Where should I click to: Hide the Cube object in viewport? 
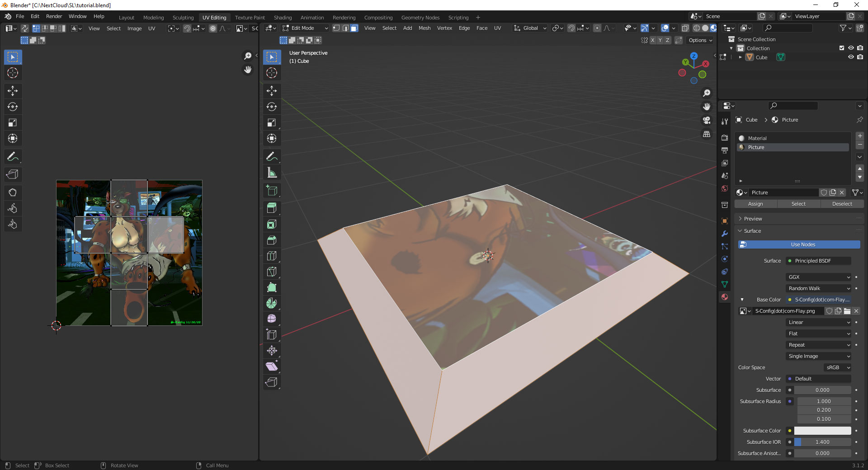click(851, 57)
